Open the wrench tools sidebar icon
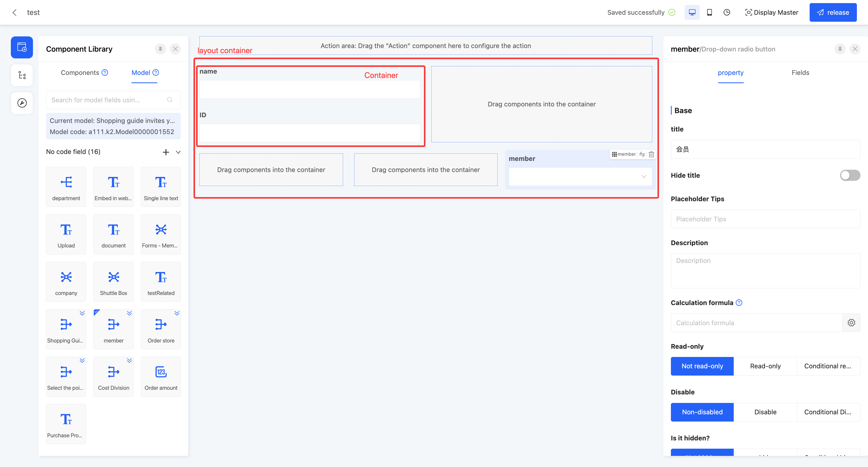 click(22, 103)
